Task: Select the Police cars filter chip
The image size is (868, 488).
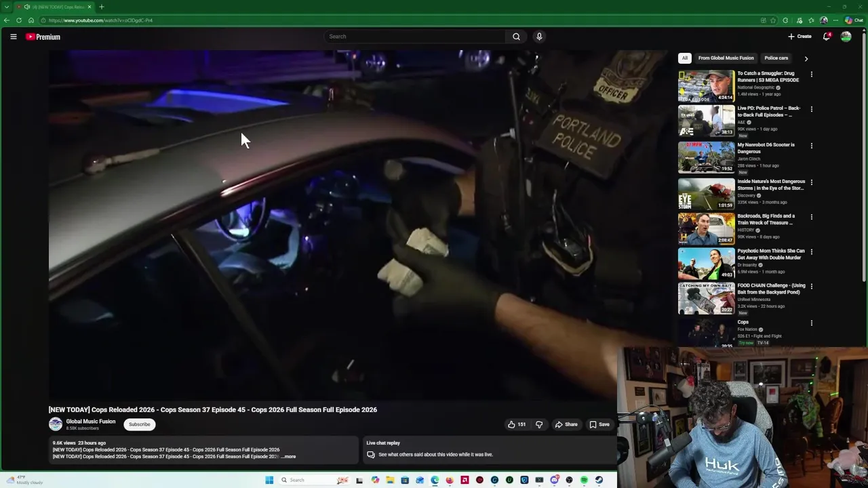Action: coord(776,58)
